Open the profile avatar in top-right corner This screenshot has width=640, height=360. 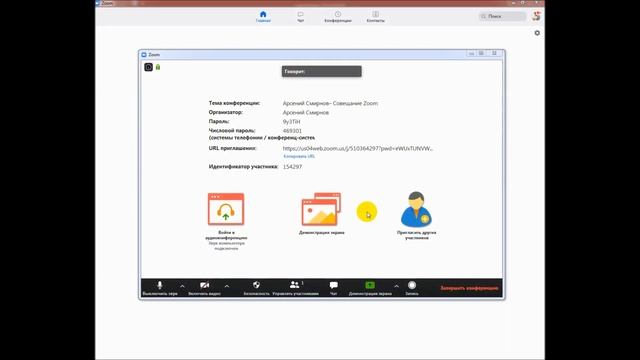536,16
